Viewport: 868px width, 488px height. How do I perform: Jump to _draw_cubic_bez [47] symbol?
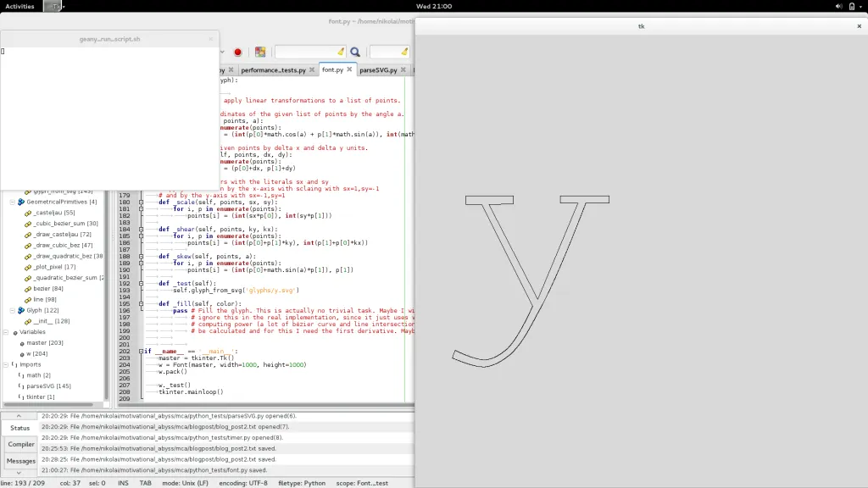[63, 245]
